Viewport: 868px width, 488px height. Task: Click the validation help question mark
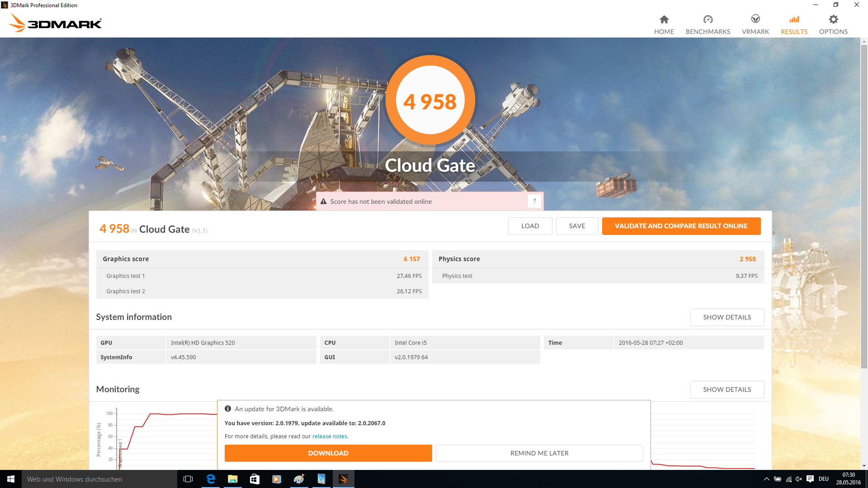click(x=534, y=201)
